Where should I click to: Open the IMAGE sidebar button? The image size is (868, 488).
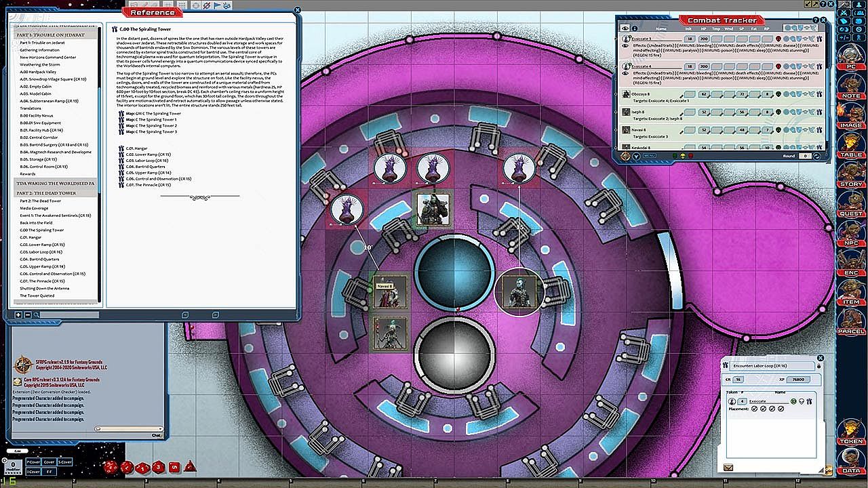[851, 115]
